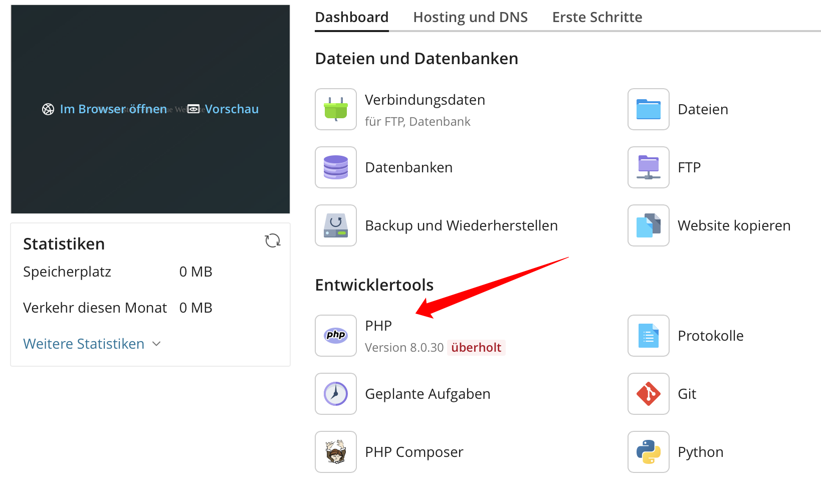Select the Dashboard tab
Screen dimensions: 821x504
351,18
